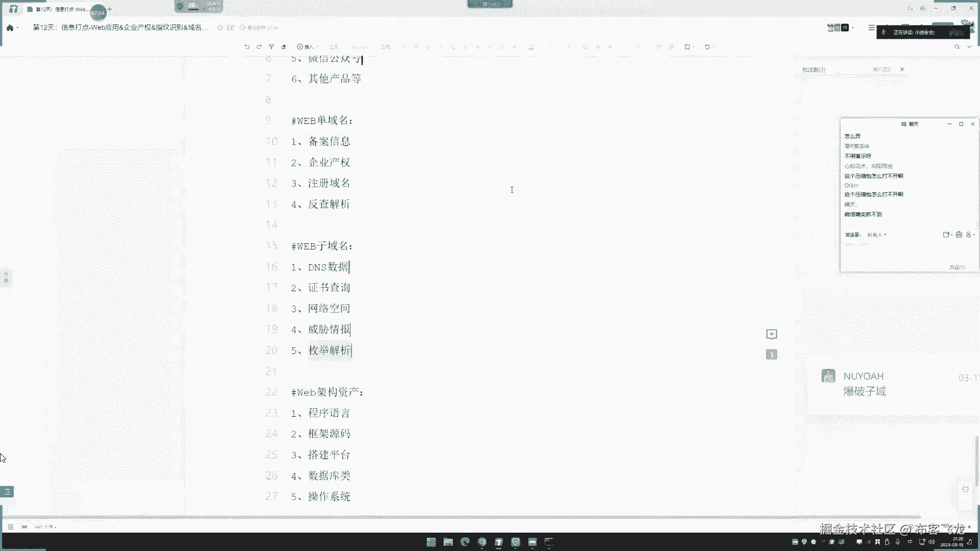Open a new tab with plus button

[x=110, y=9]
